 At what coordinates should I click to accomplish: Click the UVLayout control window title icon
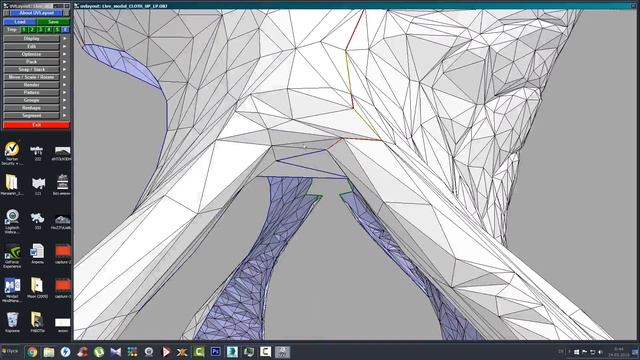click(x=6, y=6)
